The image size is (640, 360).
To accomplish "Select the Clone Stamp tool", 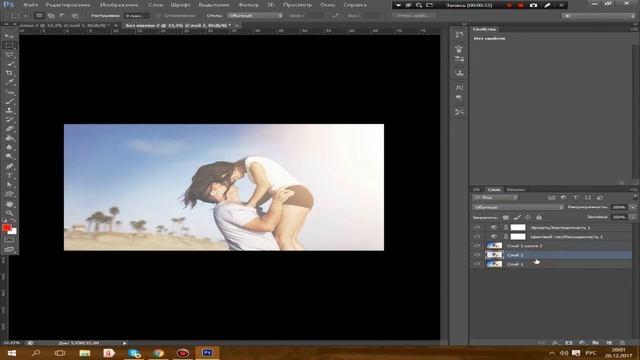I will (x=9, y=111).
